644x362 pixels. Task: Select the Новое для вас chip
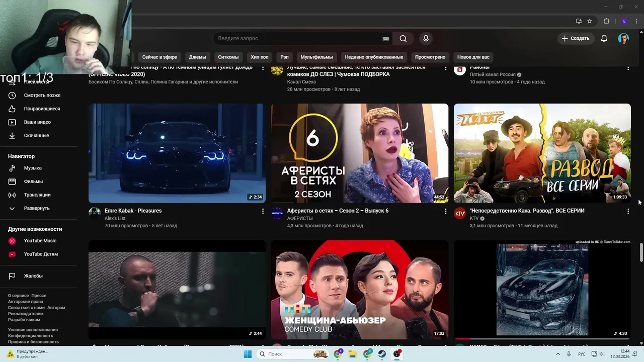coord(473,57)
